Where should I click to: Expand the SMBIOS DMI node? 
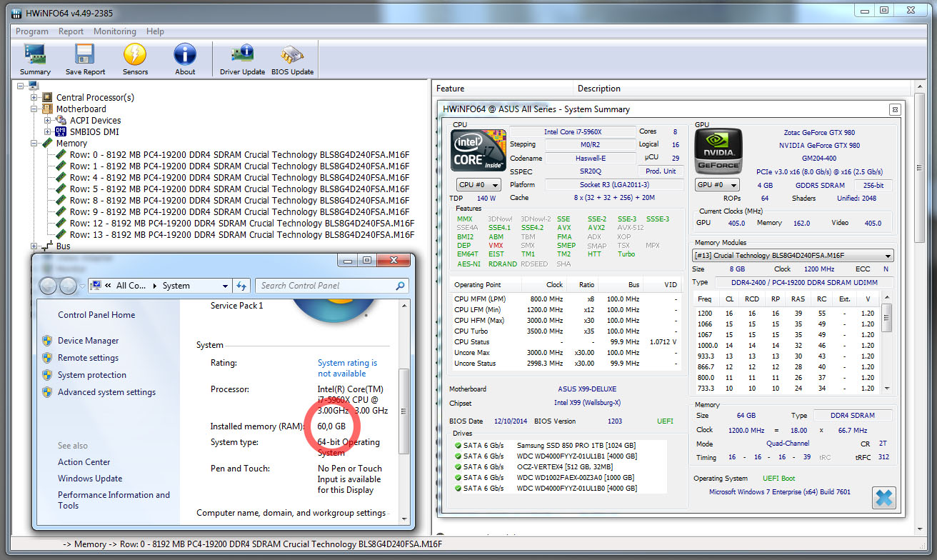[x=48, y=132]
